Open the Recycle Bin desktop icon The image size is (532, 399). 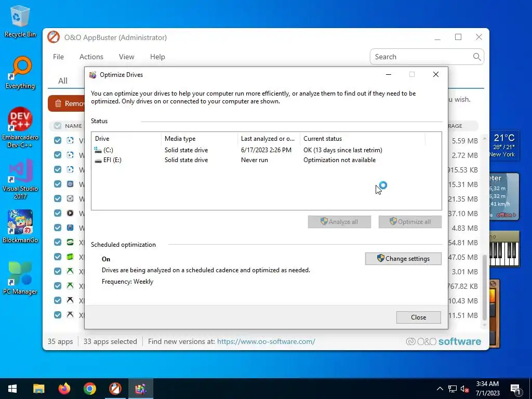click(20, 21)
